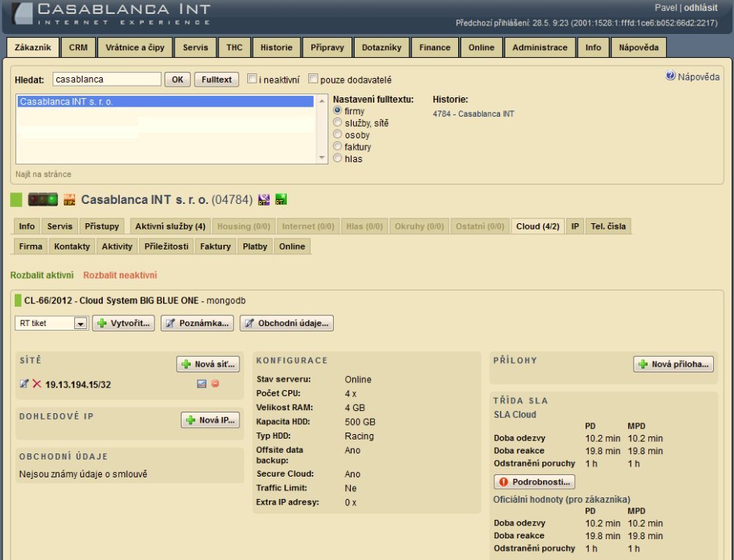
Task: Switch to the Cloud (4/2) sub-tab
Action: coord(538,226)
